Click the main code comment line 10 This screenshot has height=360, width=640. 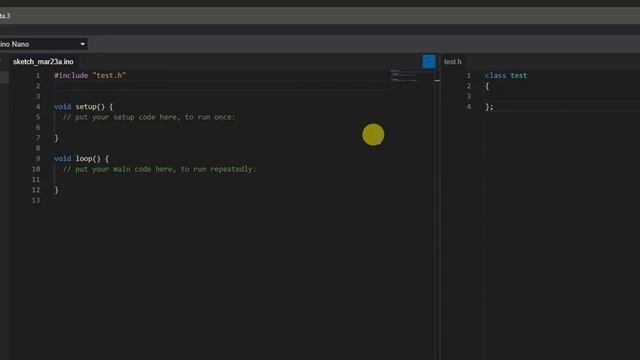(x=159, y=169)
